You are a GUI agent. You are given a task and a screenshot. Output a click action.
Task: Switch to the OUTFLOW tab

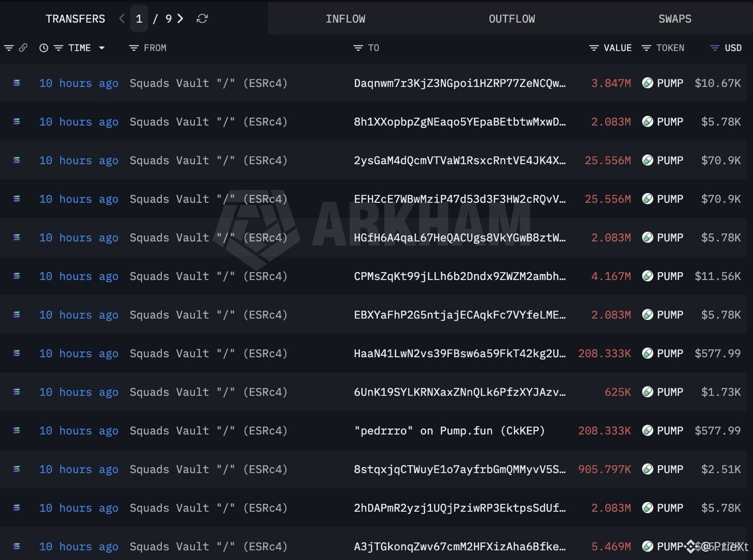point(512,19)
